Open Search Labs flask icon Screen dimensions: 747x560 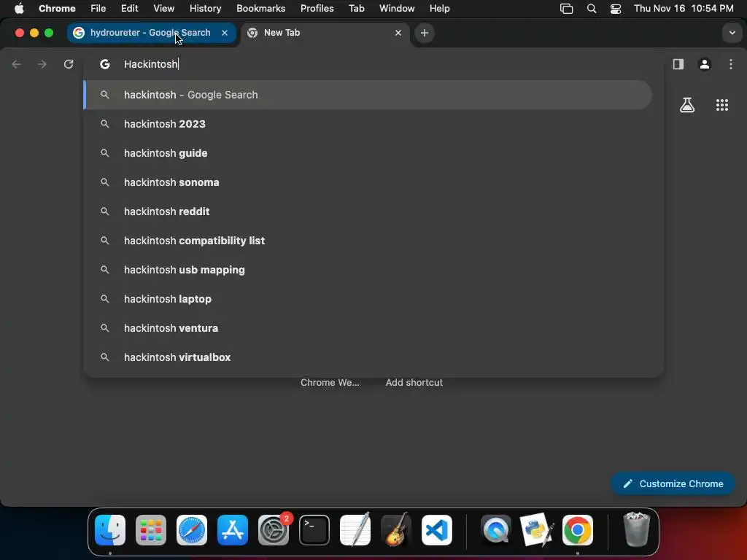(687, 105)
